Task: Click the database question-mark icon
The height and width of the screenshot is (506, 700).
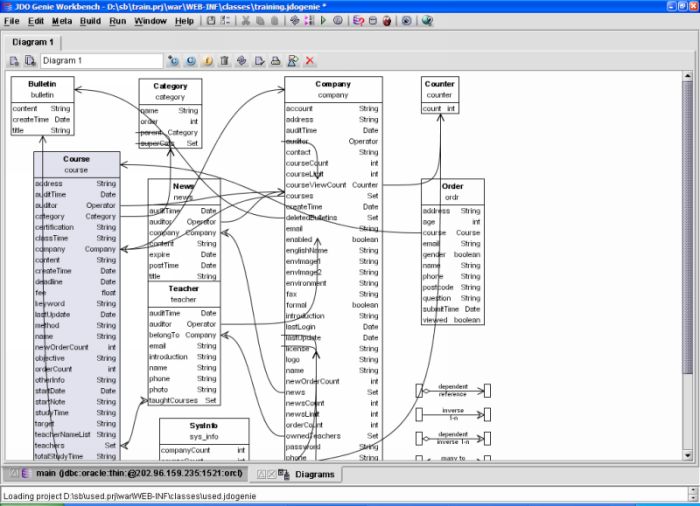Action: (358, 21)
